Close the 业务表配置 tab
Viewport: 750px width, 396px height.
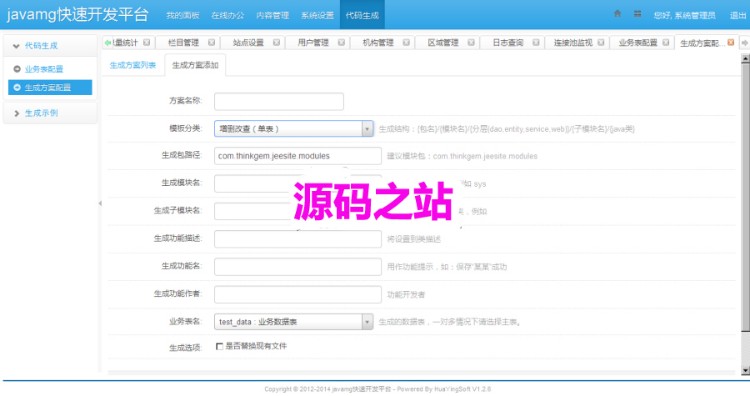666,43
